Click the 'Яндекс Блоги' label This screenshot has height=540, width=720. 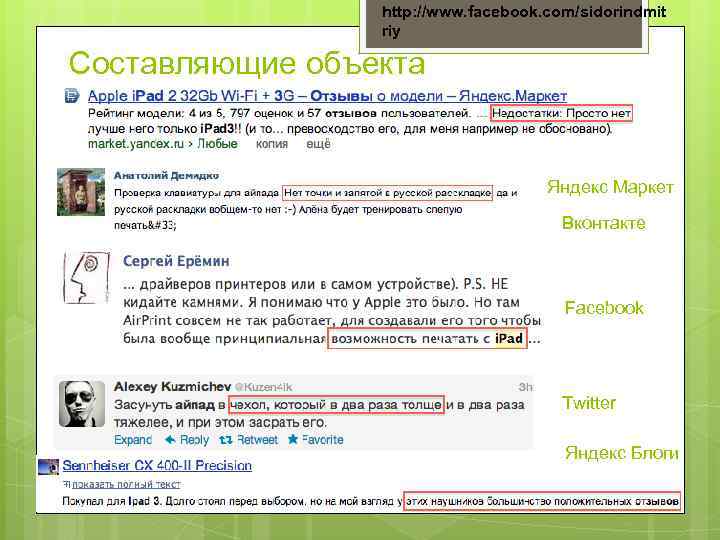pos(622,452)
